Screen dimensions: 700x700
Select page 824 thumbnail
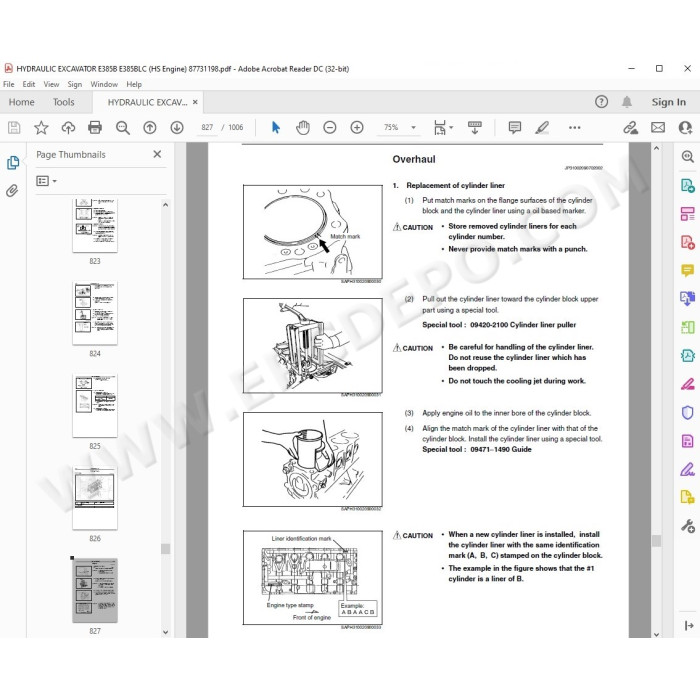point(95,313)
